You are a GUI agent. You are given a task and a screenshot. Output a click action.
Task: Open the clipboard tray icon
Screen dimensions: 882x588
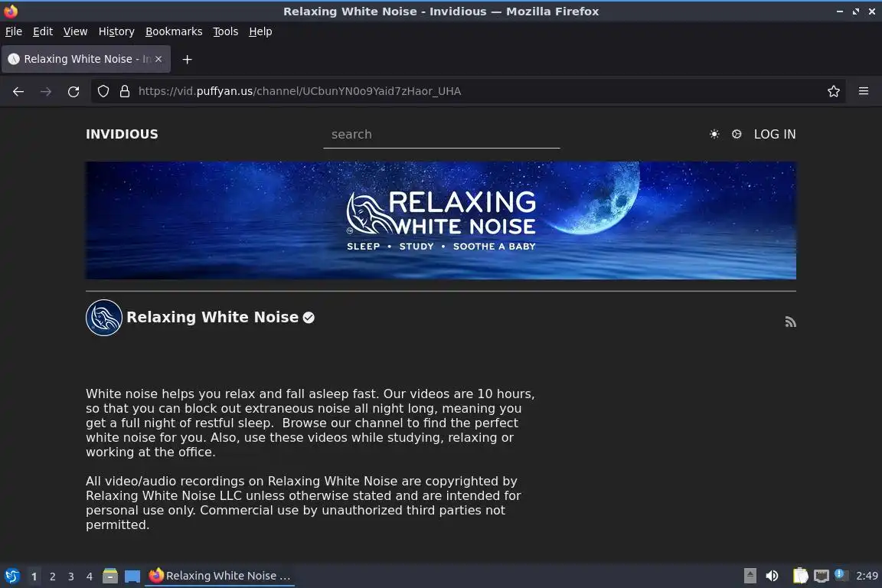point(800,576)
